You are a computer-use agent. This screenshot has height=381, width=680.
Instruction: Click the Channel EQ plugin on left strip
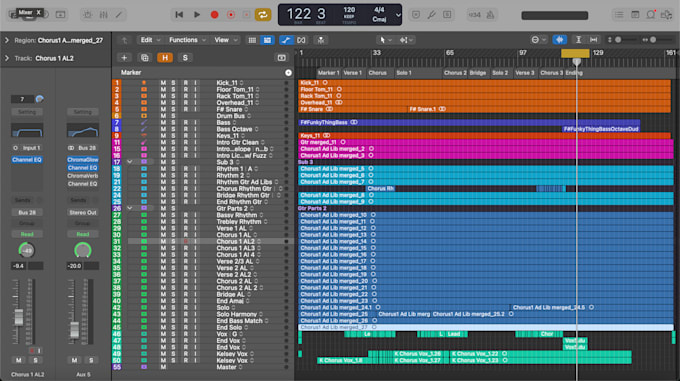pyautogui.click(x=27, y=160)
